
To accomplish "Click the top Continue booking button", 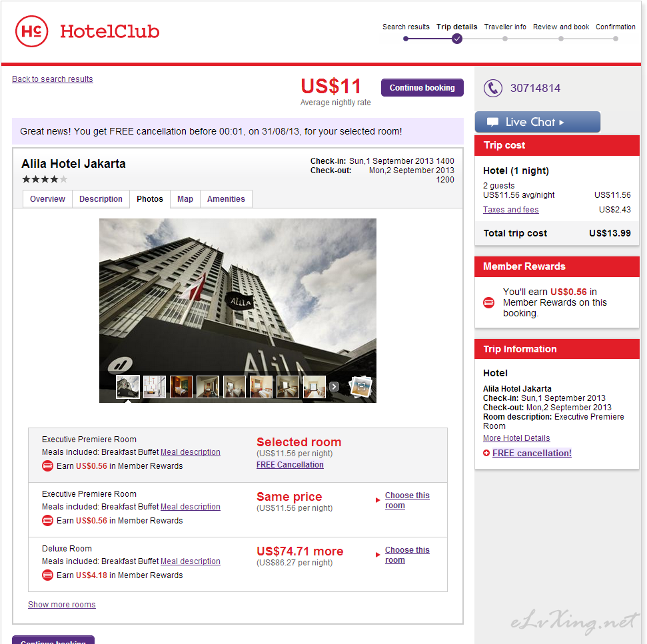I will (422, 88).
